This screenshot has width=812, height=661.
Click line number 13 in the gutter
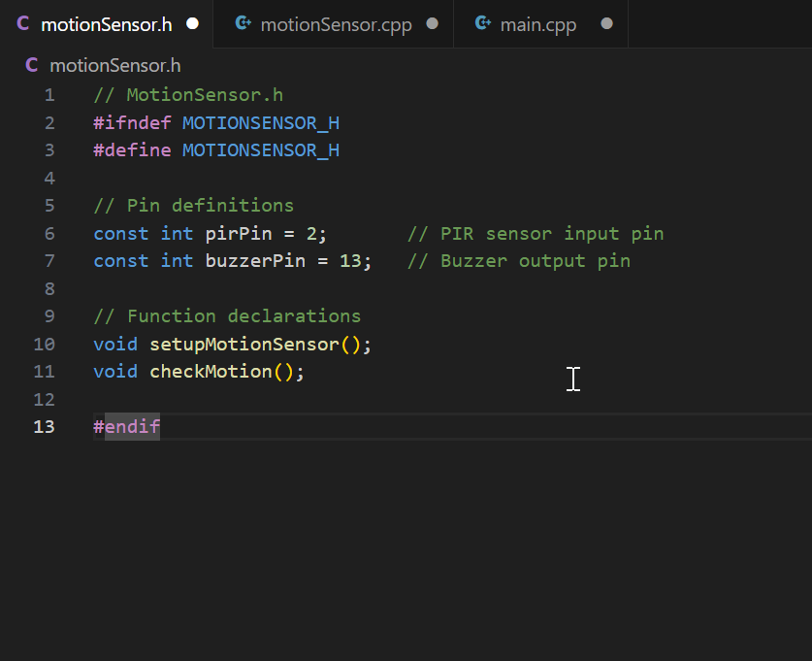[x=44, y=427]
